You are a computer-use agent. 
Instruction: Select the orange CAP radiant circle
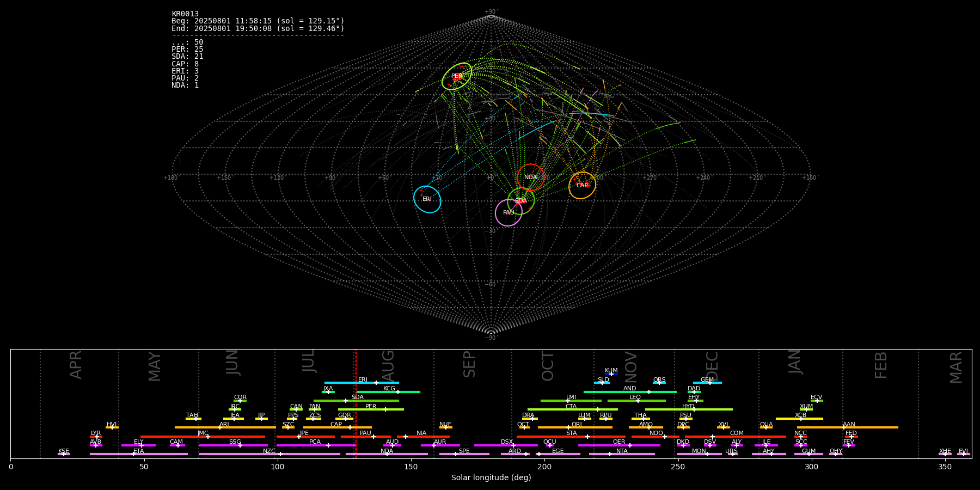click(582, 185)
